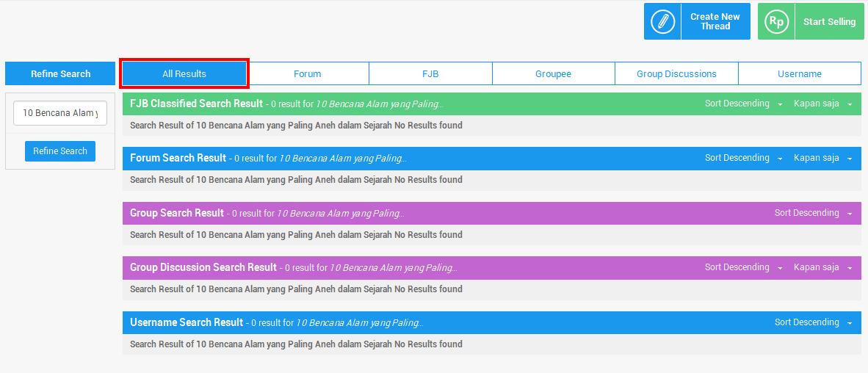Click the Rp currency icon
The height and width of the screenshot is (373, 868).
point(775,21)
